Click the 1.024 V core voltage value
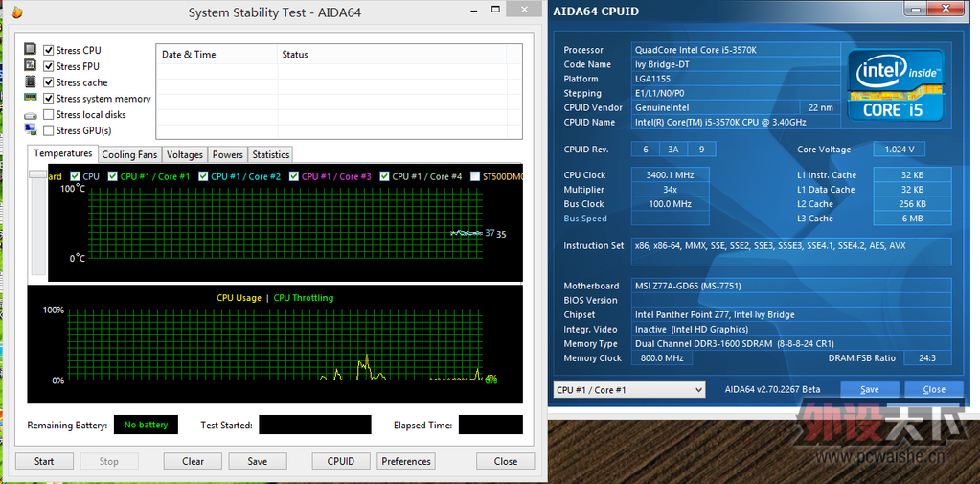The height and width of the screenshot is (484, 980). pyautogui.click(x=900, y=150)
